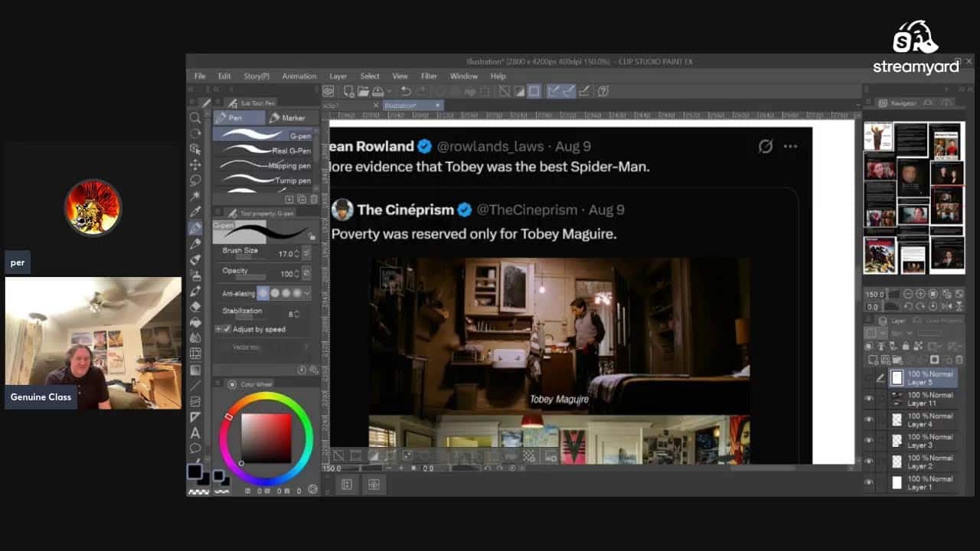This screenshot has height=551, width=980.
Task: Open the blending mode dropdown in Layer panel
Action: (900, 334)
